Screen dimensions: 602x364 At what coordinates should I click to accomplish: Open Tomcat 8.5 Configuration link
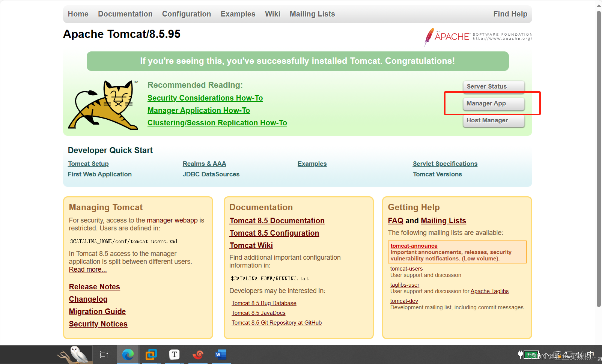coord(274,233)
